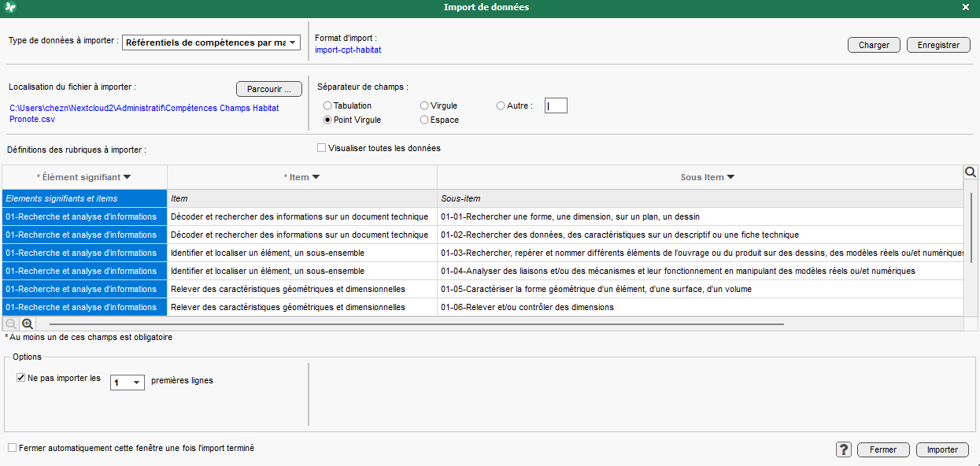
Task: Click 'Identifier et localiser' cell beside 01-03
Action: tap(302, 253)
